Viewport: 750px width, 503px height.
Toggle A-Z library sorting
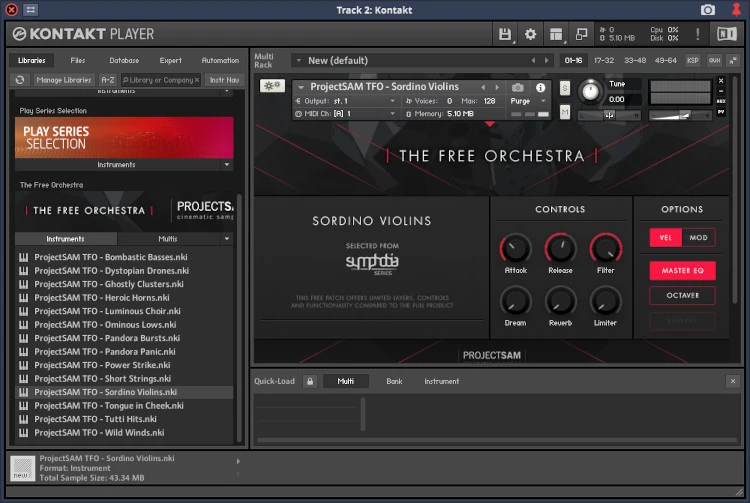(108, 80)
